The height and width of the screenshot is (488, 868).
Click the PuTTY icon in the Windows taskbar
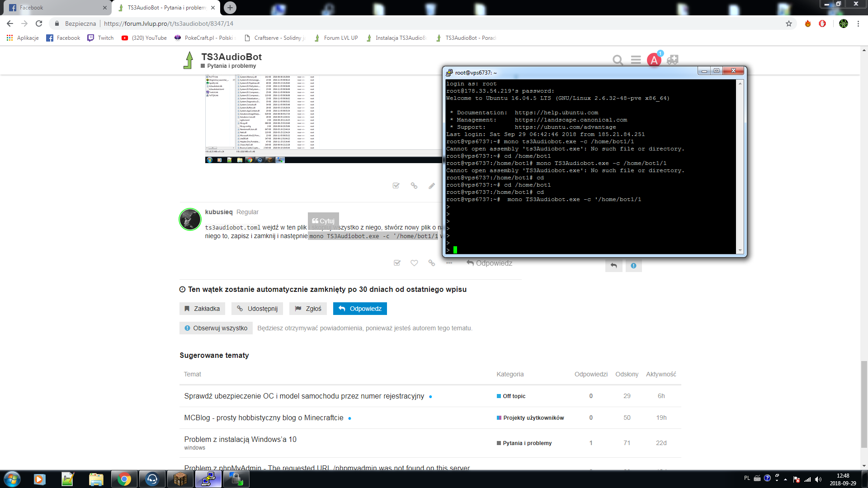click(x=208, y=479)
